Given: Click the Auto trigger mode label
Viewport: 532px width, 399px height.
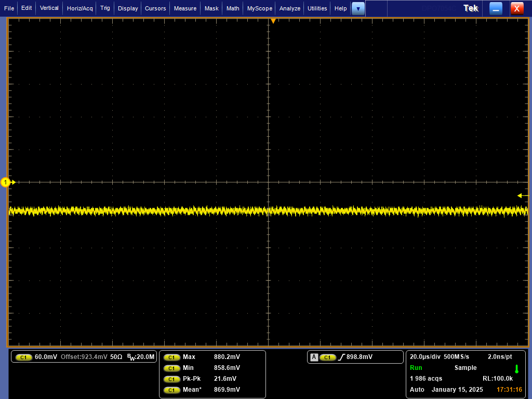Looking at the screenshot, I should [x=417, y=390].
